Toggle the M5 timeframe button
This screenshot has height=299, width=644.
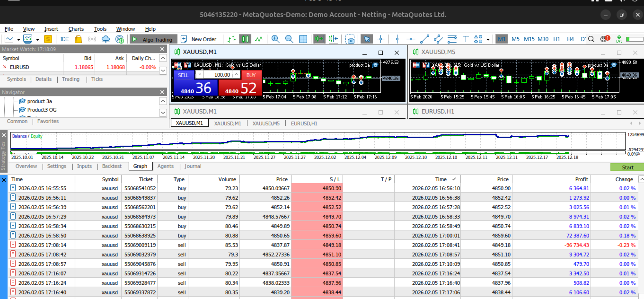[x=515, y=39]
